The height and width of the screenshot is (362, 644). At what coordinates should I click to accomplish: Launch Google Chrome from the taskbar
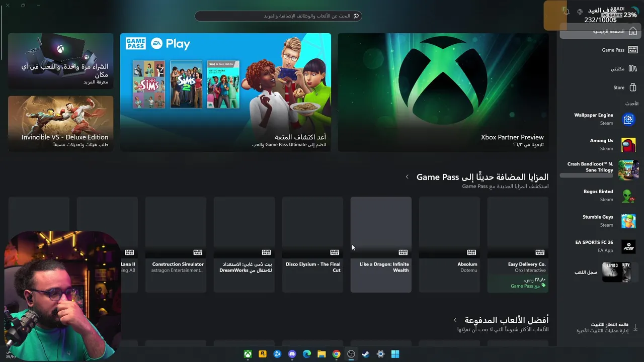(x=336, y=354)
